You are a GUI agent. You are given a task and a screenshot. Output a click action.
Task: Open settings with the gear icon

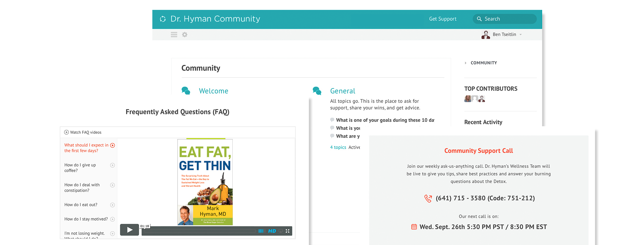coord(185,35)
